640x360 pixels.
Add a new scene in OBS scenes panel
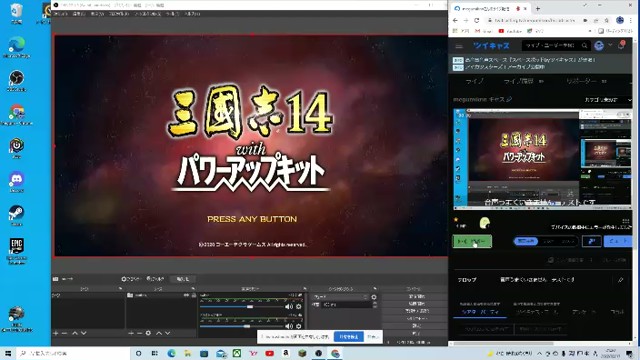[56, 333]
